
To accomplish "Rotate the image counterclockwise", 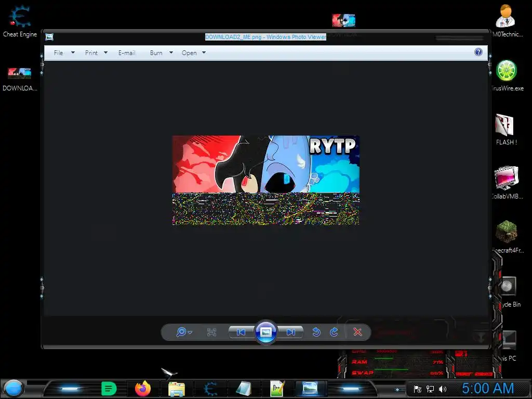I will tap(316, 332).
